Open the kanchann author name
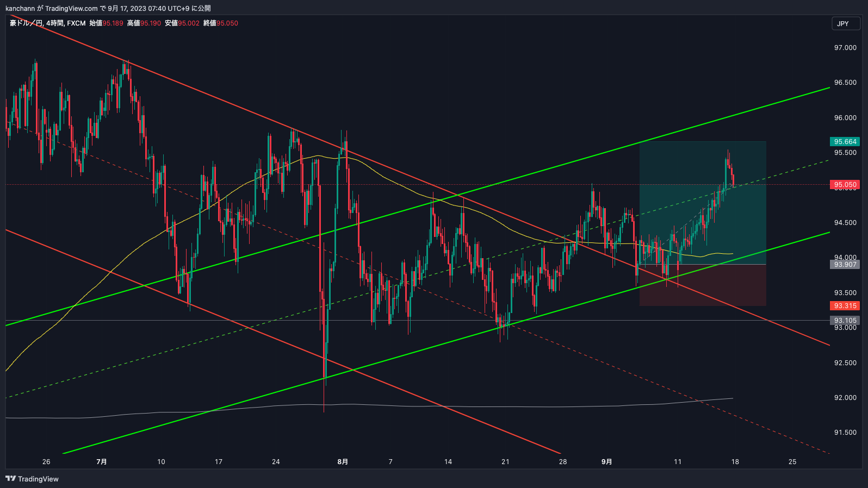Viewport: 868px width, 488px height. pyautogui.click(x=20, y=8)
